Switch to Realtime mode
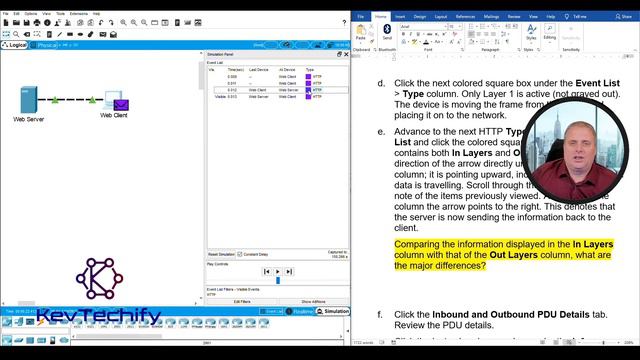 [x=300, y=311]
